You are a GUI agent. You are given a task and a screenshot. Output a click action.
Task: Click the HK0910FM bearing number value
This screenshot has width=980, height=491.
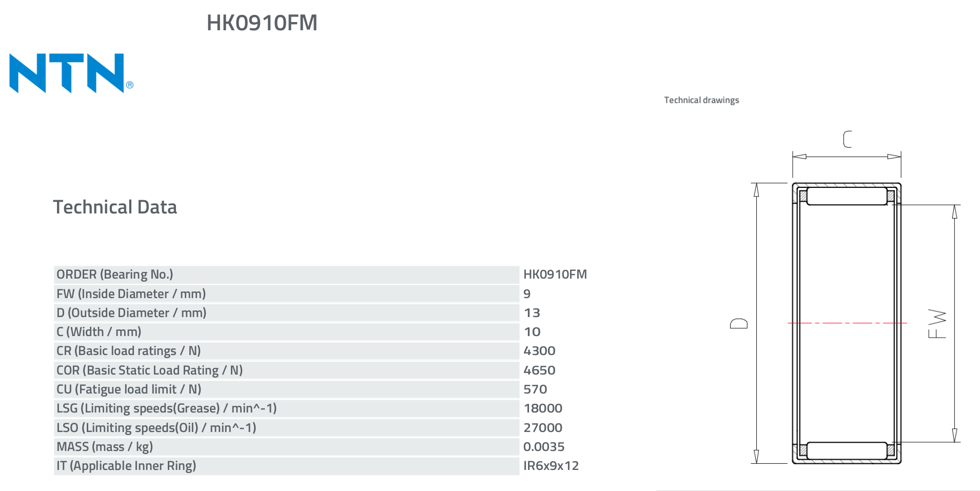point(555,274)
